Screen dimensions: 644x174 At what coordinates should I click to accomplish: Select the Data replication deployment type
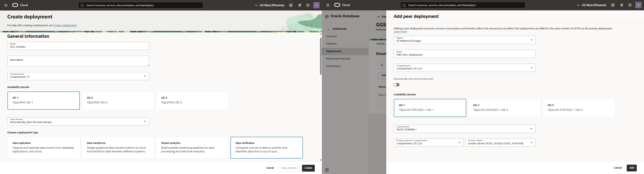tap(44, 147)
